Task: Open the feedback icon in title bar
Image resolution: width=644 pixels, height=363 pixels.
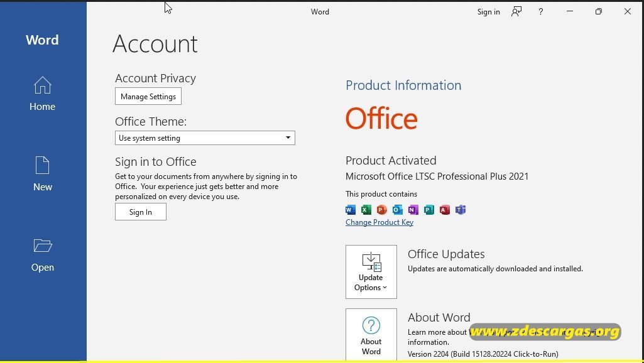Action: tap(516, 11)
